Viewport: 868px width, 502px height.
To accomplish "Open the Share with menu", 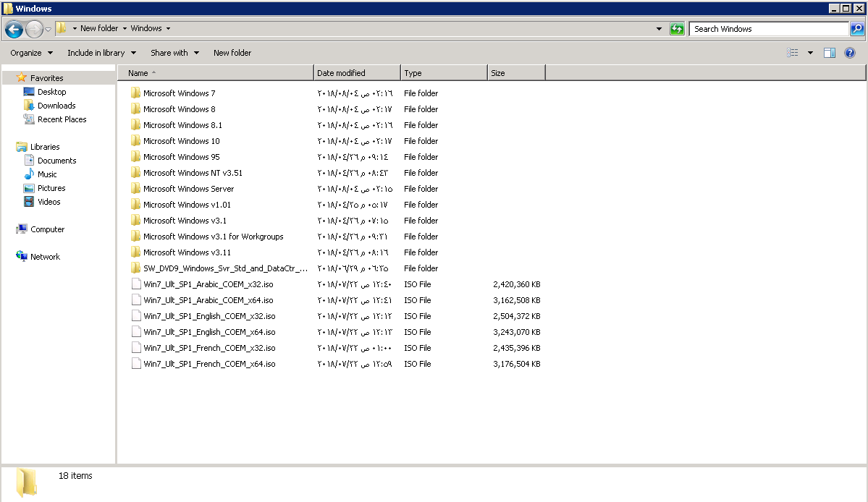I will tap(174, 53).
